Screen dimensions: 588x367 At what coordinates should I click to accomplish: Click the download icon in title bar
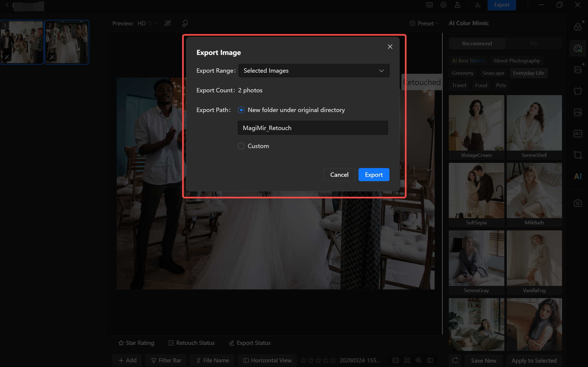point(478,5)
